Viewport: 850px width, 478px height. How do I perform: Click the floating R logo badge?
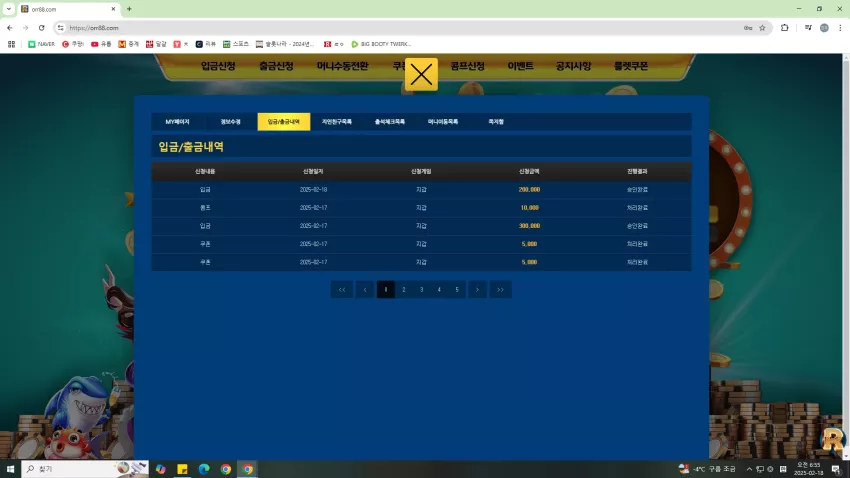(x=833, y=440)
